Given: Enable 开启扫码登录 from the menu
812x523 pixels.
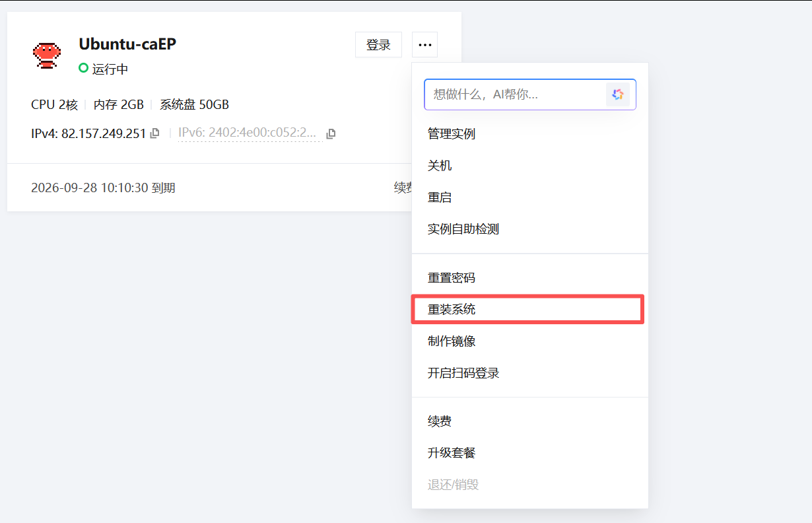Looking at the screenshot, I should [x=463, y=373].
